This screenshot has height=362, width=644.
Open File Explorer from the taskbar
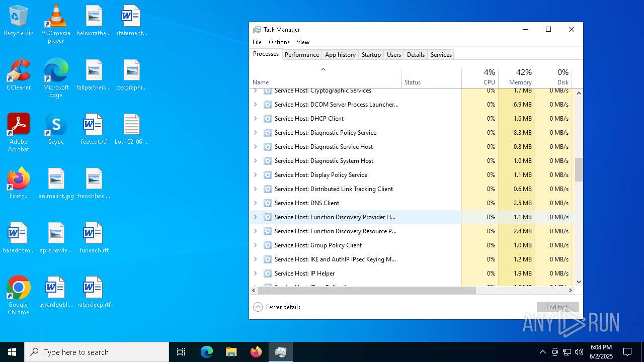(x=231, y=352)
